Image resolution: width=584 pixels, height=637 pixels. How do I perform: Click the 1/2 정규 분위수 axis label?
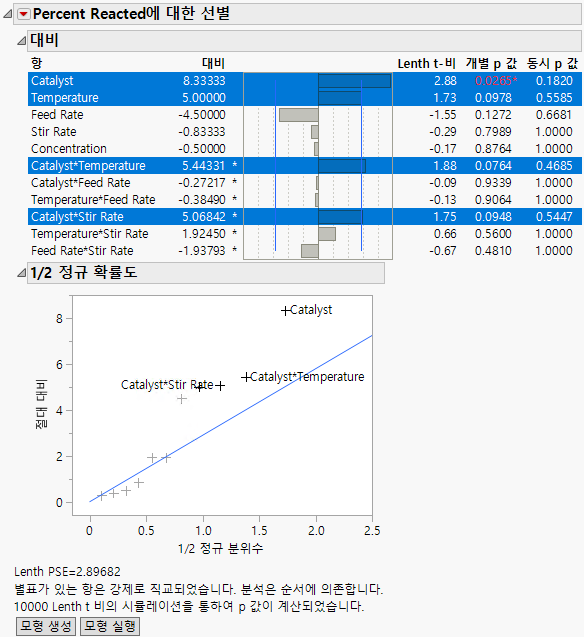(x=221, y=548)
